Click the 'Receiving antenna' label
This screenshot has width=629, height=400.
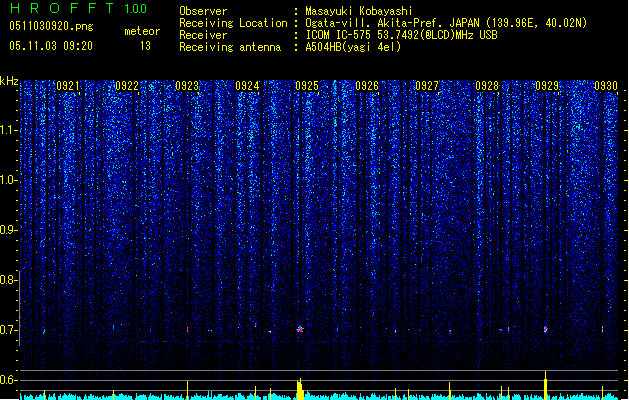pyautogui.click(x=230, y=47)
